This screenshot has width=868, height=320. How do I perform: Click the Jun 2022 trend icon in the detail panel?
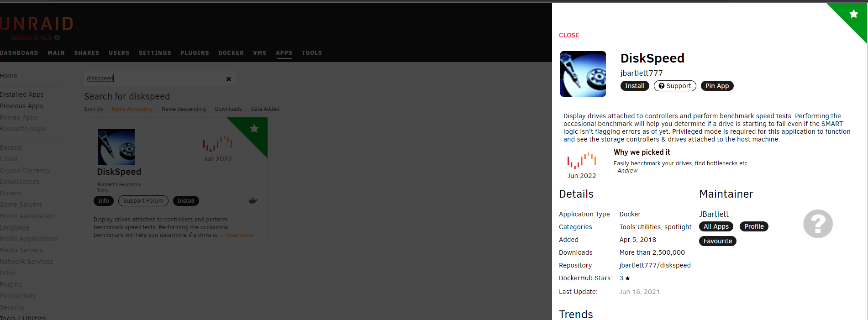582,160
